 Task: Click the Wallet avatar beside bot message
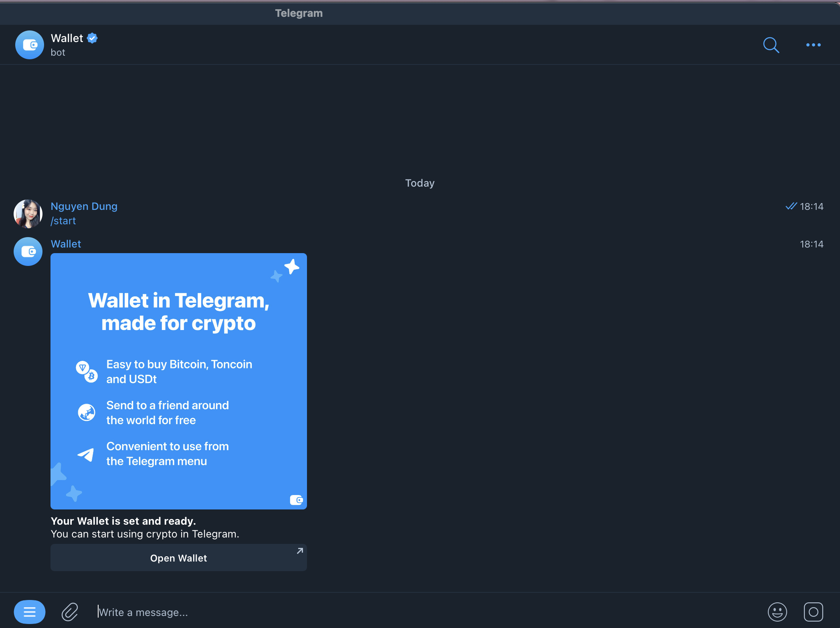click(x=28, y=252)
